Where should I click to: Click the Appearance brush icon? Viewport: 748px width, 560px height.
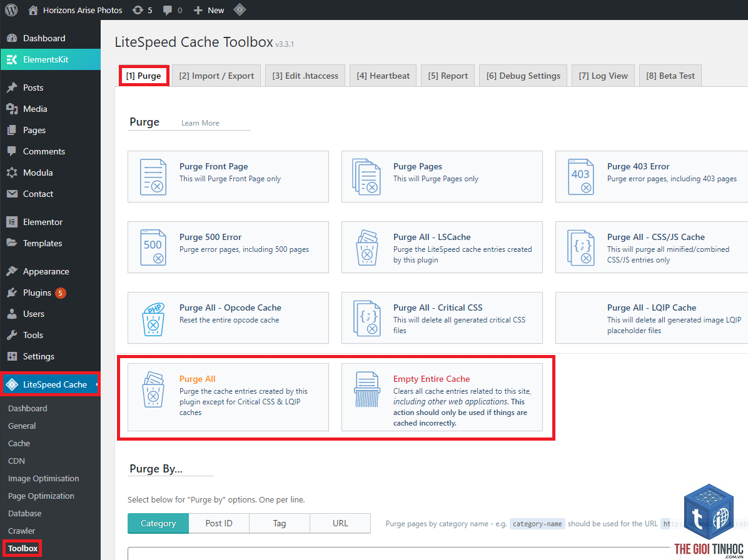12,271
